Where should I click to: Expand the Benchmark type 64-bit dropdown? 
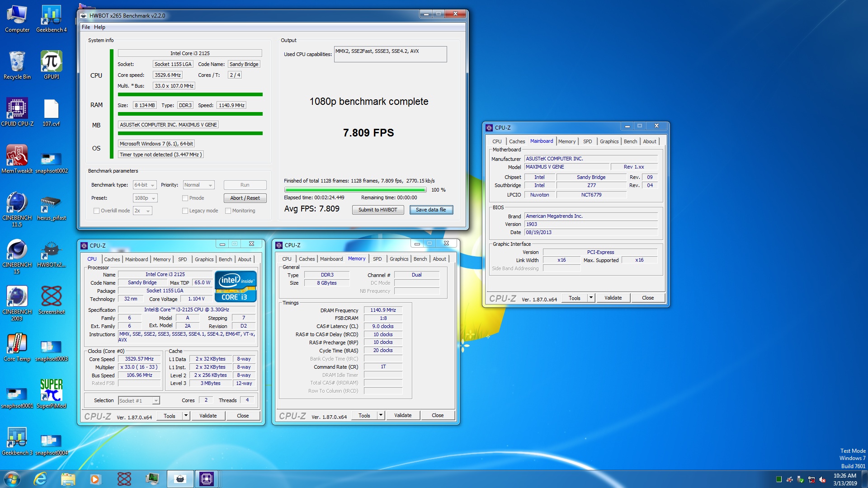click(x=145, y=185)
